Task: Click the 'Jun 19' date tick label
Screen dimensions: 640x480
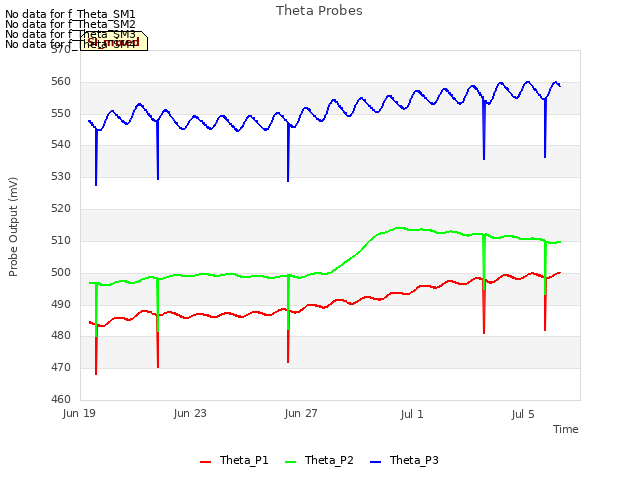Action: [79, 413]
